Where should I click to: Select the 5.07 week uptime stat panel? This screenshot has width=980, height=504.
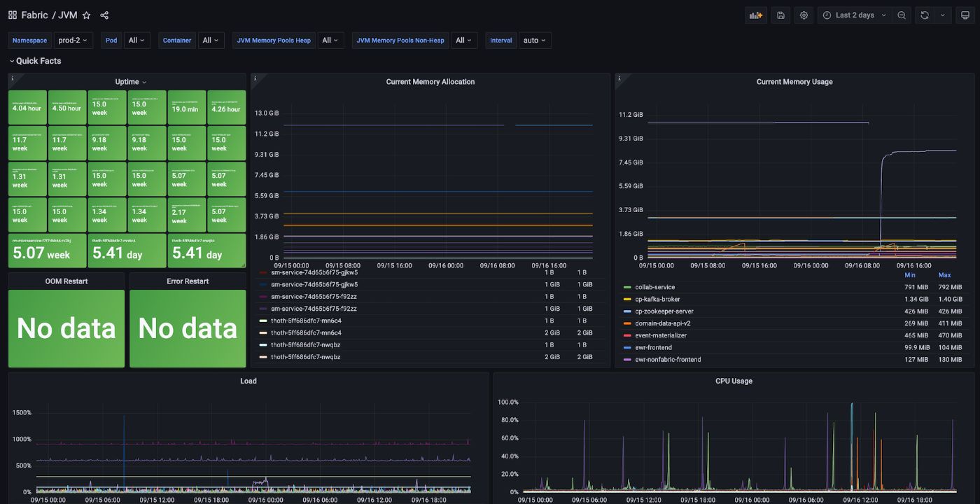(45, 251)
